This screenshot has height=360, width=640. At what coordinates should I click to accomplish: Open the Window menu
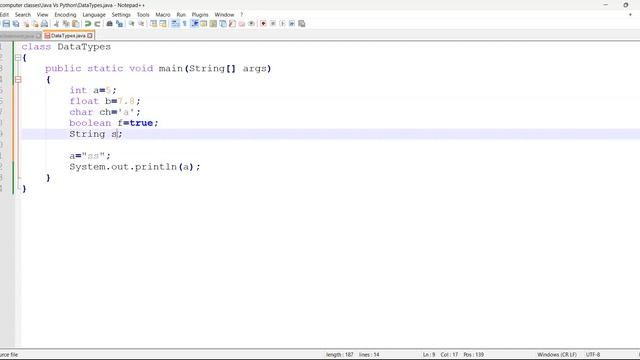click(224, 15)
